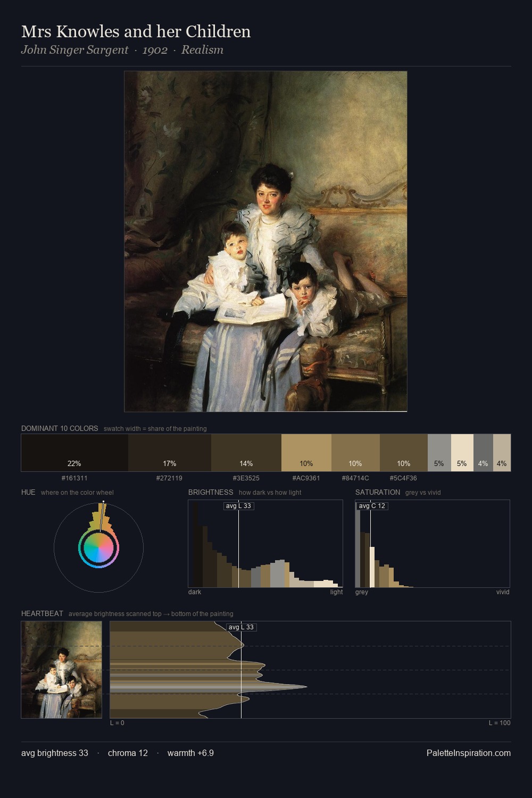Select the 17% dark brown swatch
The width and height of the screenshot is (532, 798).
[170, 453]
